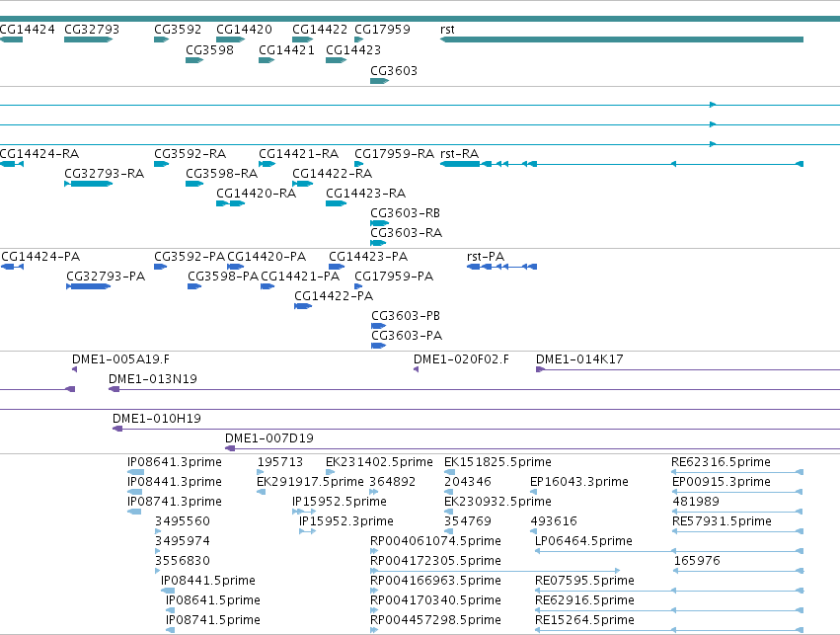Select the rst gene bar

click(x=622, y=40)
